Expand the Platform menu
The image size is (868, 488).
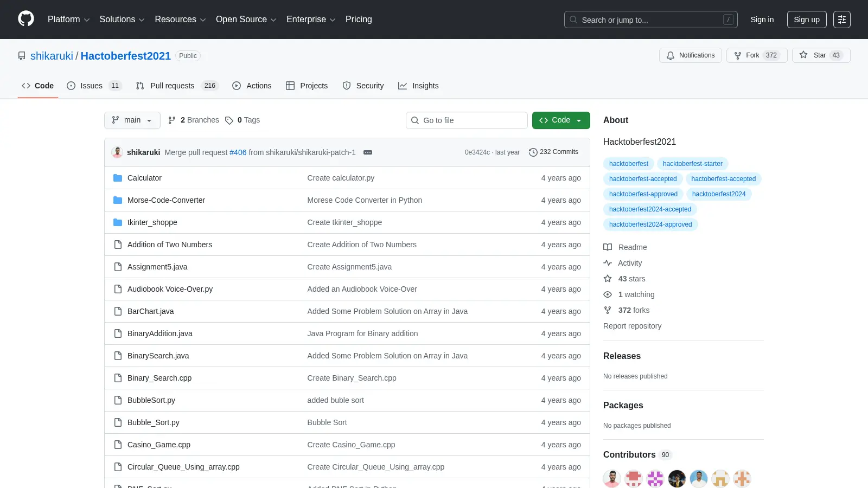[x=68, y=20]
